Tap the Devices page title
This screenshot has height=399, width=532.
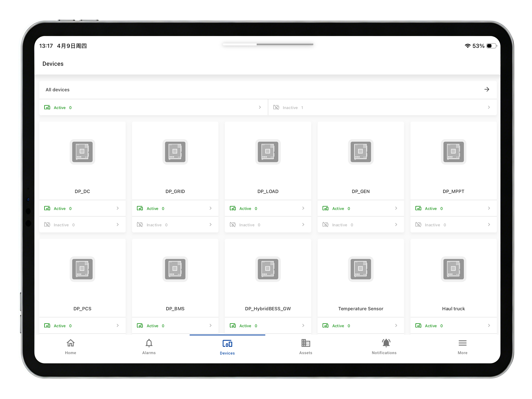53,64
